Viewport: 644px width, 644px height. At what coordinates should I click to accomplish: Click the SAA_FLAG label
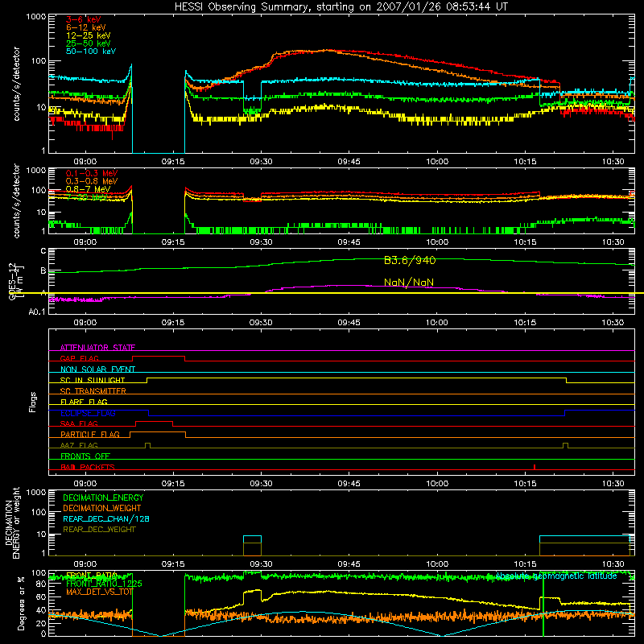click(79, 423)
